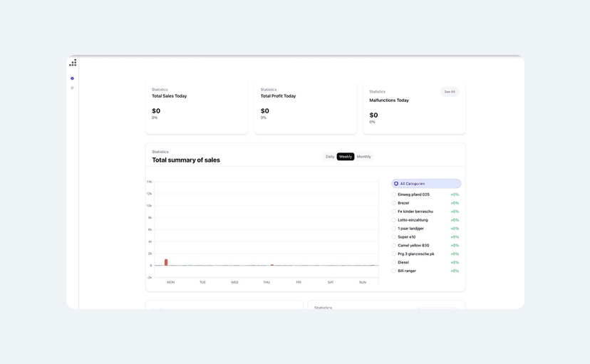Click the red MON bar in chart
590x364 pixels.
pyautogui.click(x=166, y=262)
